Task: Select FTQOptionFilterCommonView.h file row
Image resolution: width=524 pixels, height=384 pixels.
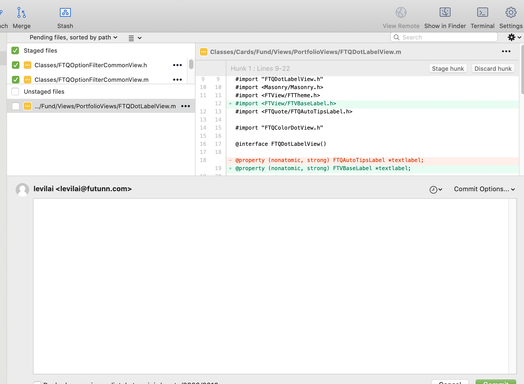Action: 98,65
